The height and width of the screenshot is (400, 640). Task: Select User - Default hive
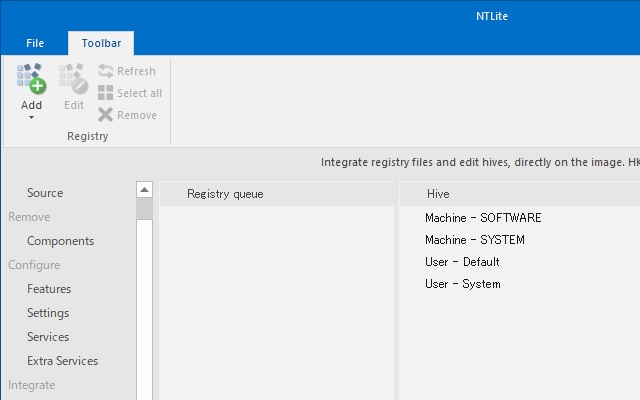click(462, 262)
